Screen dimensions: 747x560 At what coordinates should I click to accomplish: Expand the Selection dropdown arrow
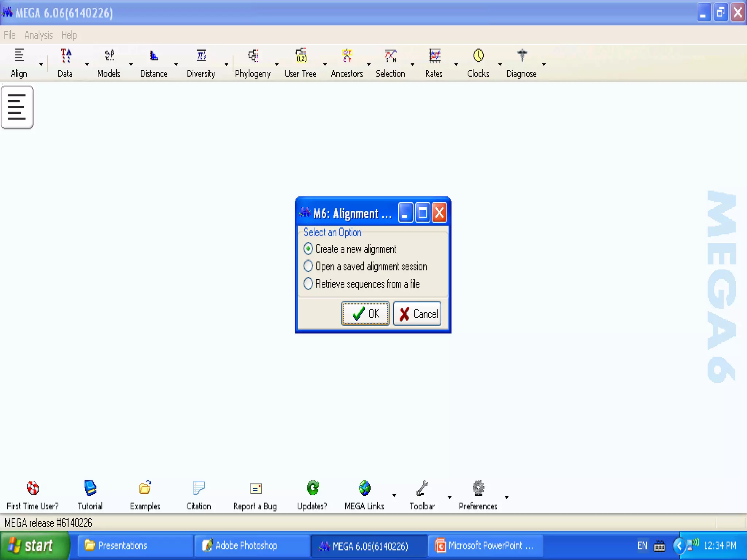click(413, 65)
